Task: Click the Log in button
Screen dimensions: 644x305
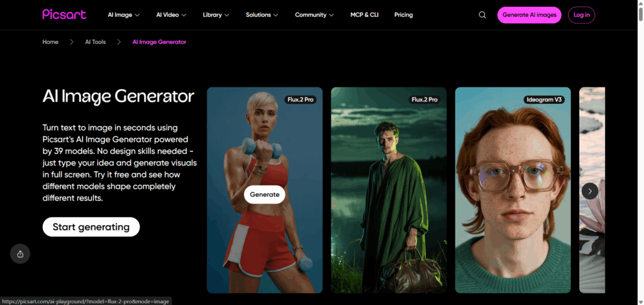Action: [x=581, y=14]
